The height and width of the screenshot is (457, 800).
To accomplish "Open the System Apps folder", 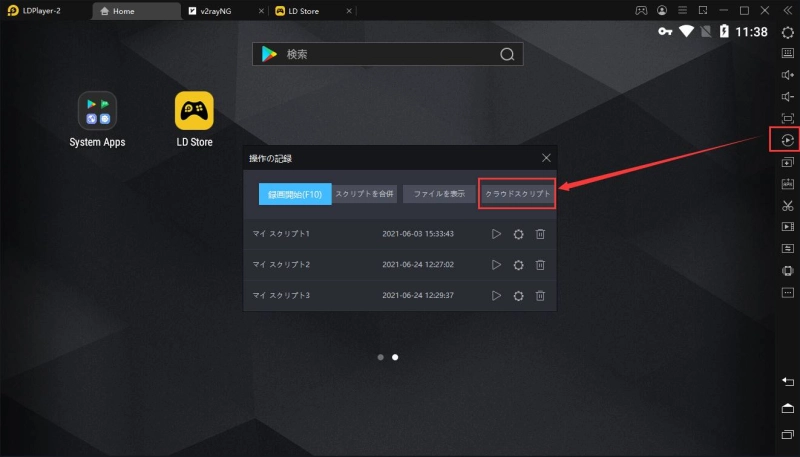I will point(97,111).
